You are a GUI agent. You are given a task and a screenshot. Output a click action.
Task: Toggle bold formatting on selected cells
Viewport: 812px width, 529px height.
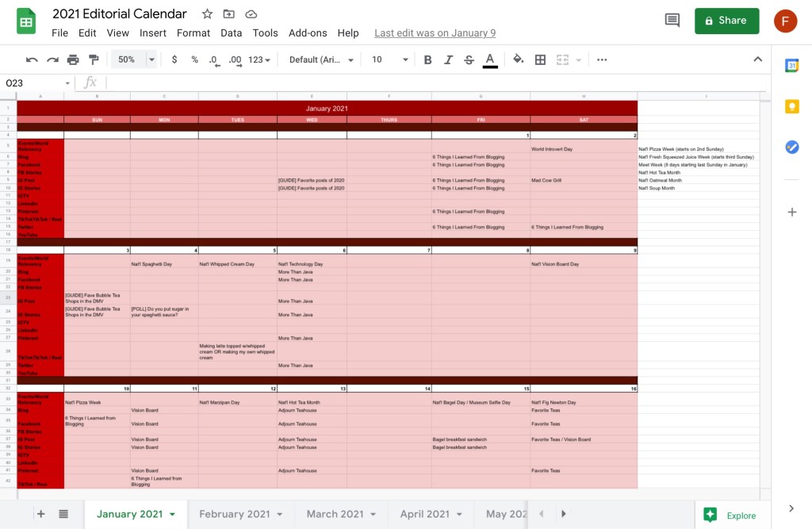click(x=427, y=59)
